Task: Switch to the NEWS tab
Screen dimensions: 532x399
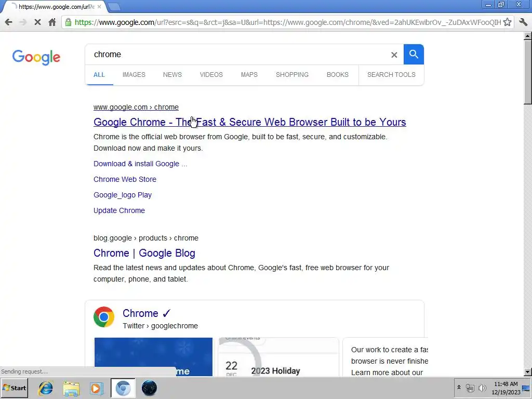Action: pyautogui.click(x=172, y=75)
